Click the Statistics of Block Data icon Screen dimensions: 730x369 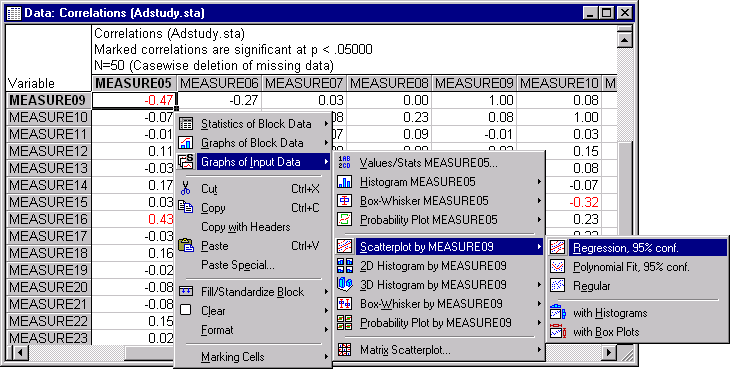click(186, 124)
